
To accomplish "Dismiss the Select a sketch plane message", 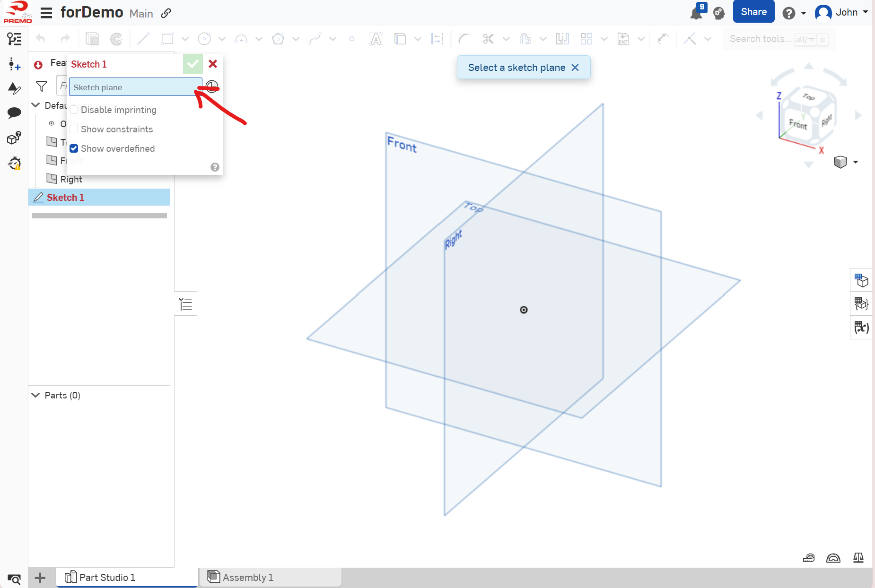I will pyautogui.click(x=575, y=68).
